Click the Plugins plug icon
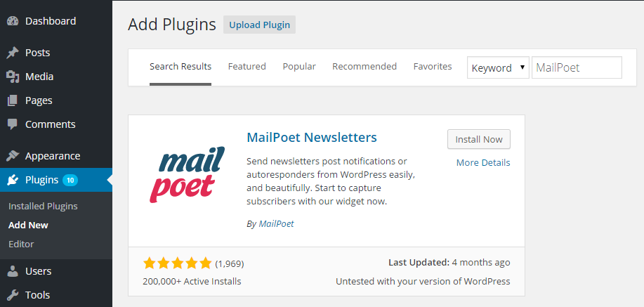Screen dimensions: 644x307 [13, 180]
